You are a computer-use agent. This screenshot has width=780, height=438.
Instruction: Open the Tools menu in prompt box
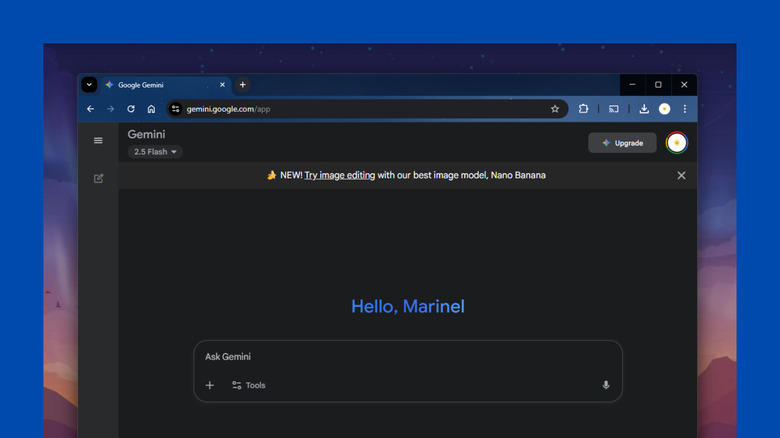tap(248, 385)
